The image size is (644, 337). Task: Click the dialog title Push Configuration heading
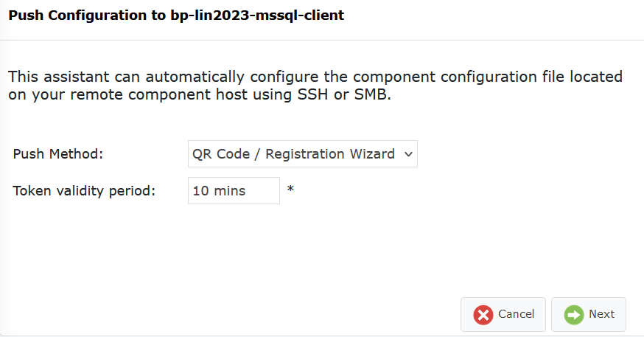[x=176, y=15]
